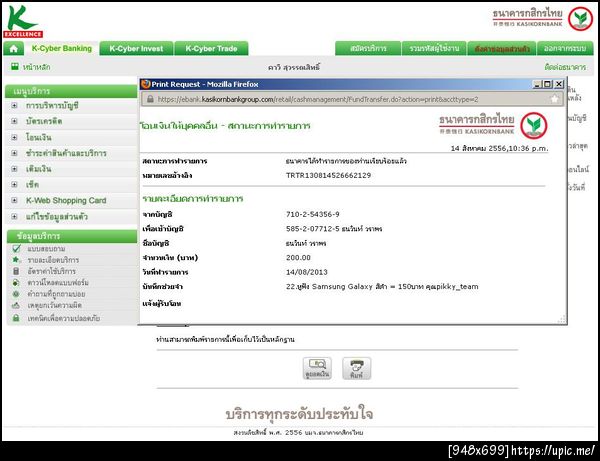
Task: Click the Kasikornbank logo in page header
Action: 543,18
